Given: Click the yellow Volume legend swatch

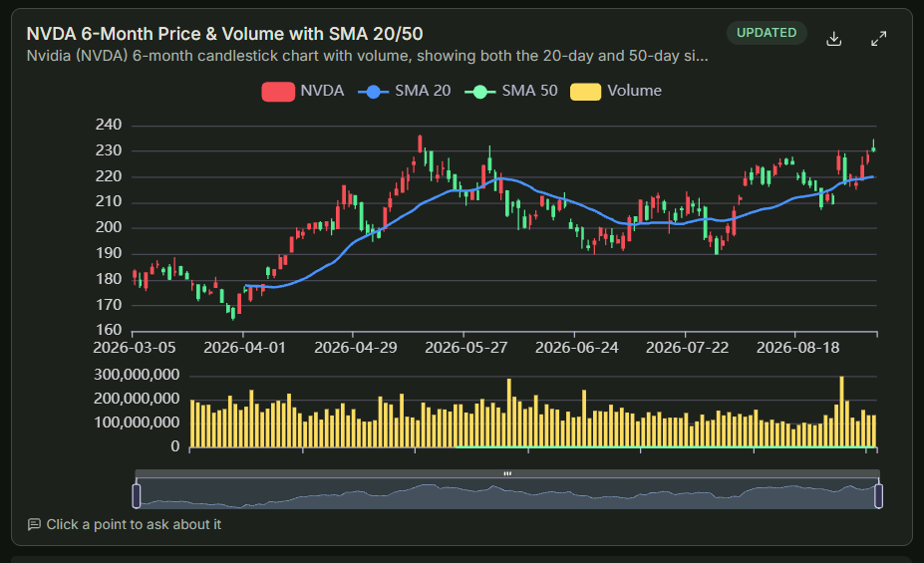Looking at the screenshot, I should tap(586, 92).
